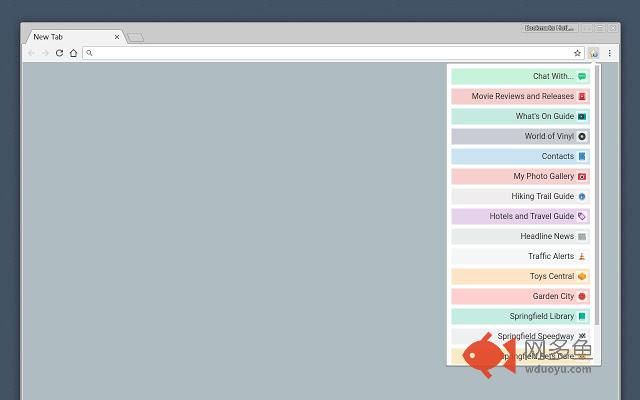The image size is (640, 400).
Task: Click the back navigation arrow
Action: coord(31,53)
